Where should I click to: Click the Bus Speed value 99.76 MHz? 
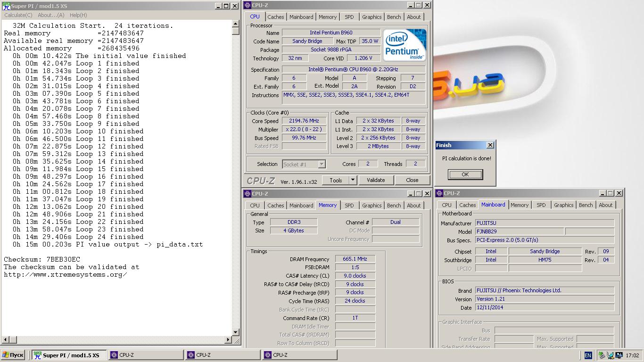(x=304, y=138)
